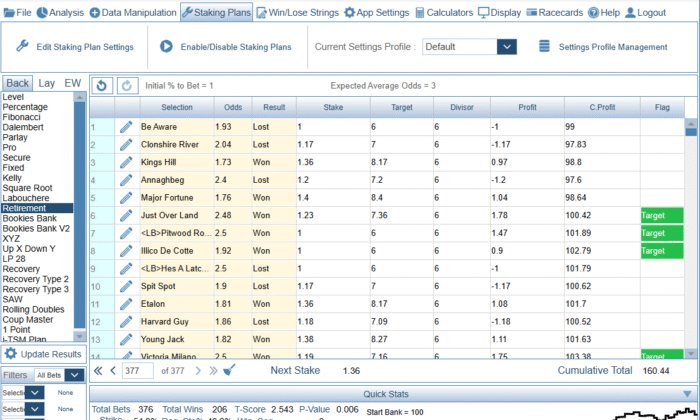Click the broom clear icon in pager

[229, 371]
